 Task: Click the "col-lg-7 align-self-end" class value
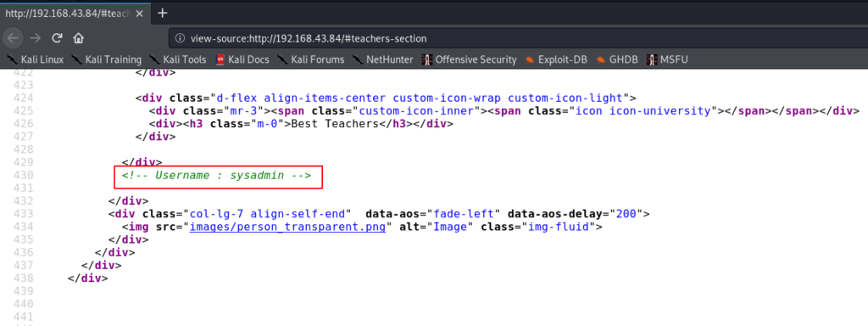point(269,214)
